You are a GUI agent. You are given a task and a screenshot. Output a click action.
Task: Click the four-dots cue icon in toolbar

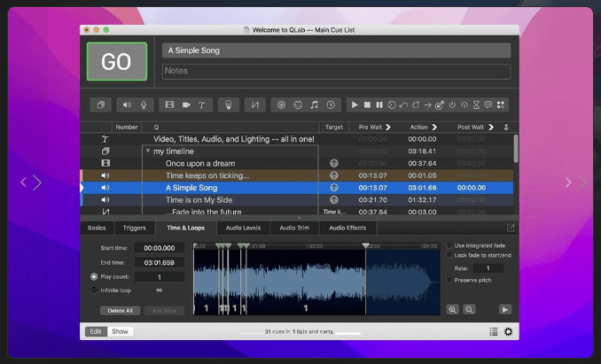[501, 105]
